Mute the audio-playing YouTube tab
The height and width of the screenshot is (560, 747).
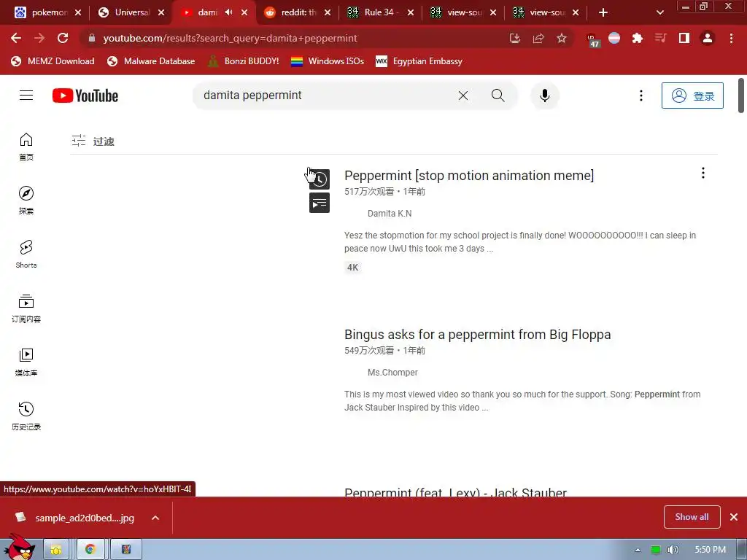click(228, 12)
